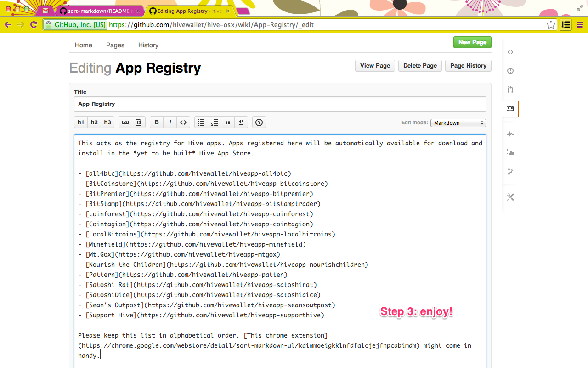Click the [Nourish the Children] line
588x368 pixels.
click(223, 264)
